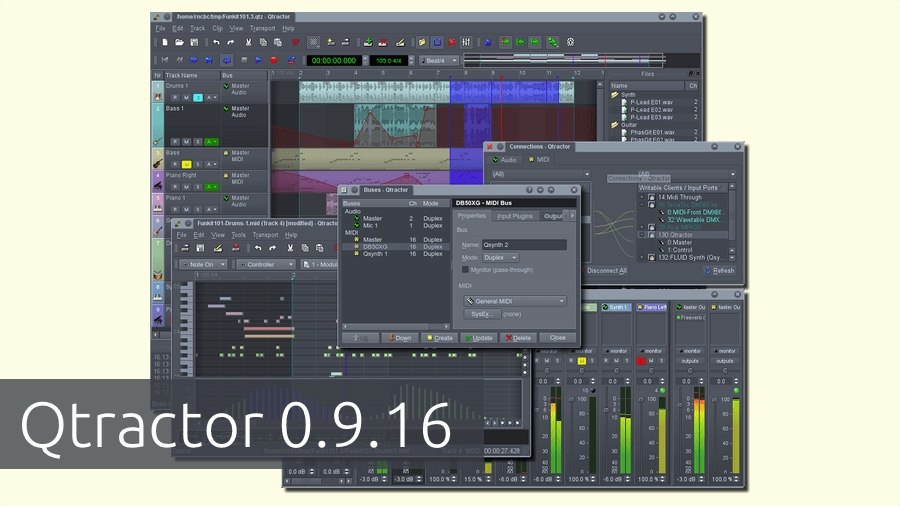Open General MIDI instrument dropdown
Screen dimensions: 900x506
click(515, 301)
